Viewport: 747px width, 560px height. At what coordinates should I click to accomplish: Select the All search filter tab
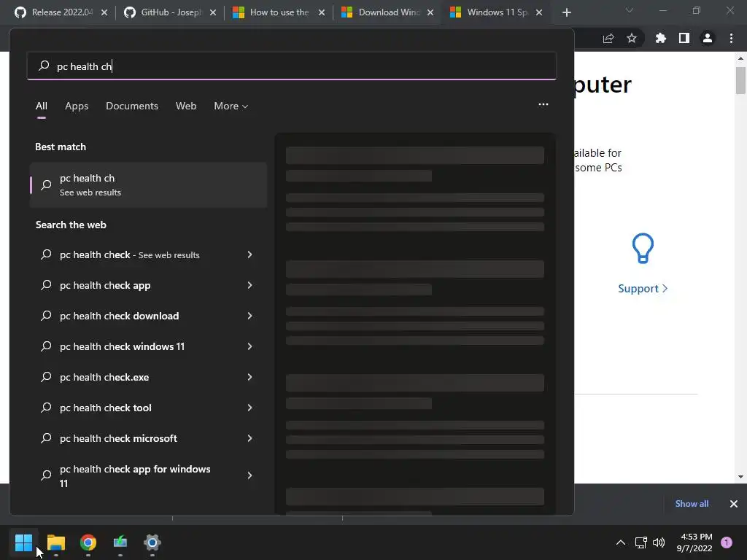[42, 106]
